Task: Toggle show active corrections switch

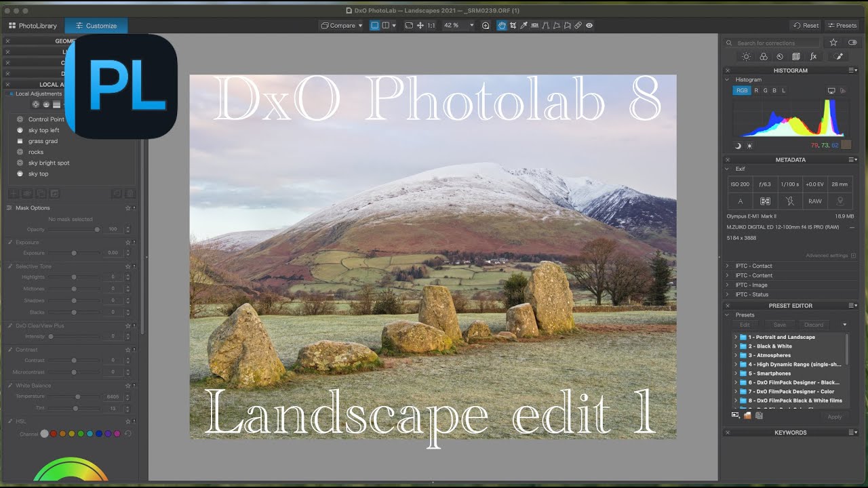Action: pos(852,42)
